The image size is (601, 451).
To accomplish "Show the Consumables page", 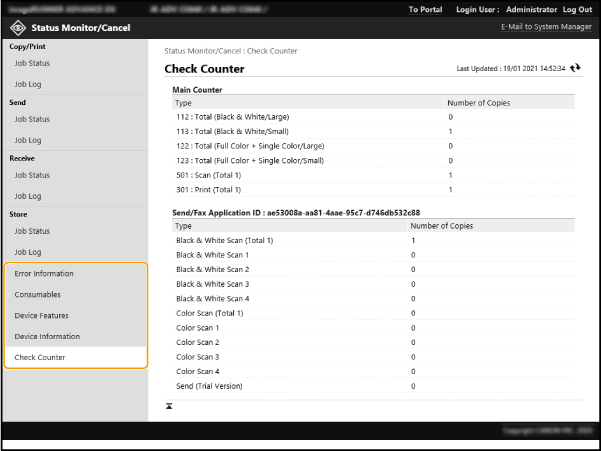I will click(x=37, y=294).
